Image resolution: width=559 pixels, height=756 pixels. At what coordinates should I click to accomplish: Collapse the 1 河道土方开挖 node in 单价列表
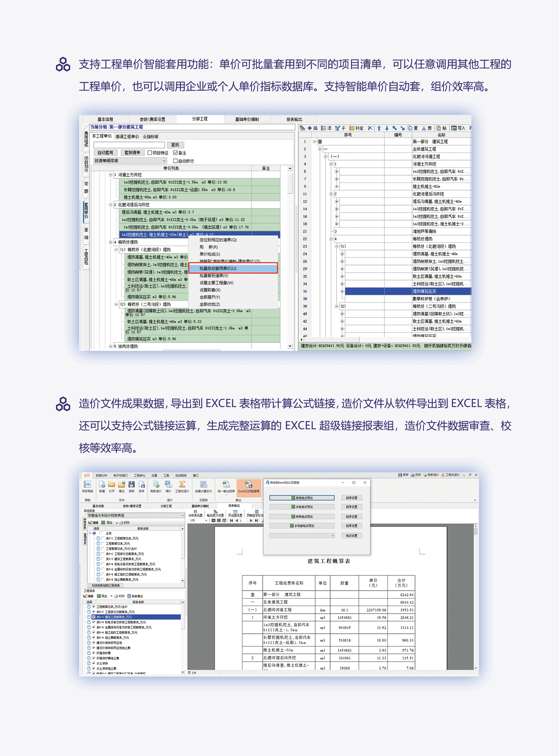(111, 175)
